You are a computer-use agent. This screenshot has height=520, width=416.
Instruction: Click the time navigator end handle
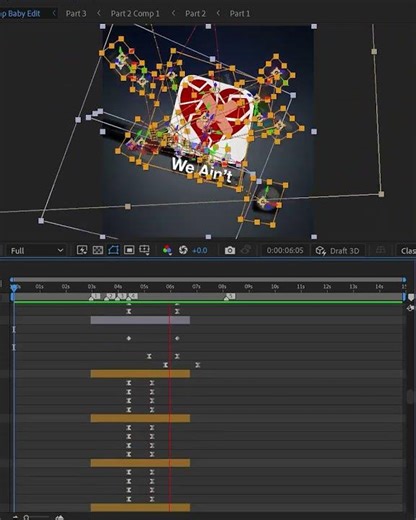point(404,280)
